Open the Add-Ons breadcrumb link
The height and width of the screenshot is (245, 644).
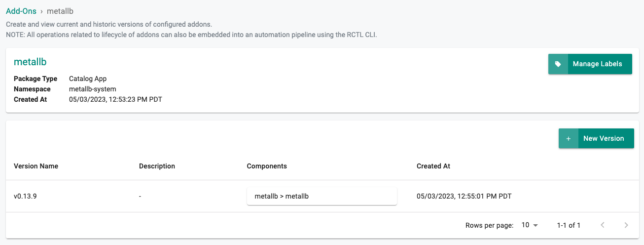[21, 11]
